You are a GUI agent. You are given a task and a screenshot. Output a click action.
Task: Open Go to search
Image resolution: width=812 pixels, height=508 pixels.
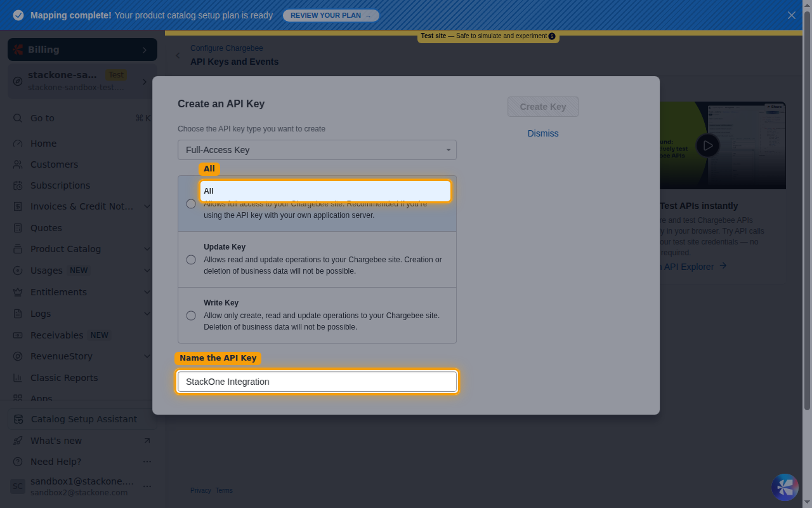[x=82, y=118]
